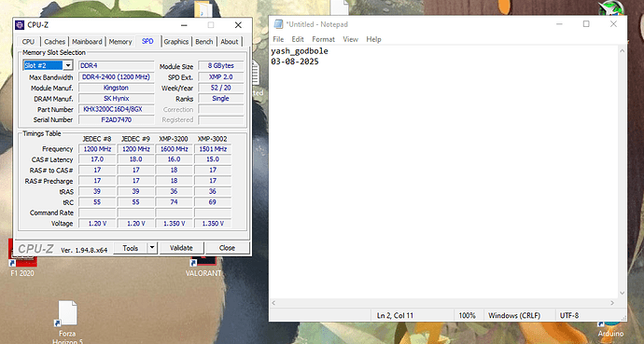The width and height of the screenshot is (644, 344).
Task: Click the 52 / 20 Week/Year value
Action: [x=220, y=88]
